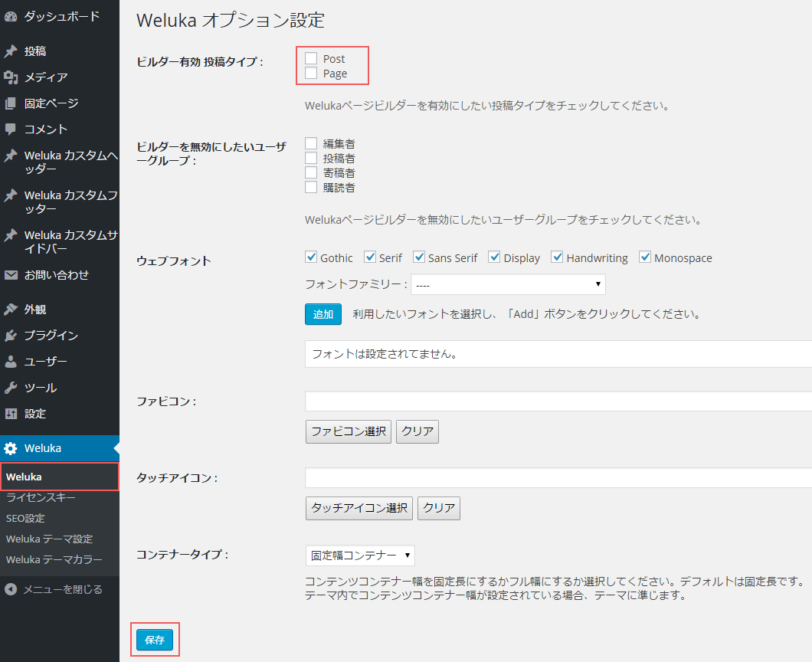Click the タッチアイコン選択 button
This screenshot has height=662, width=812.
(x=359, y=508)
